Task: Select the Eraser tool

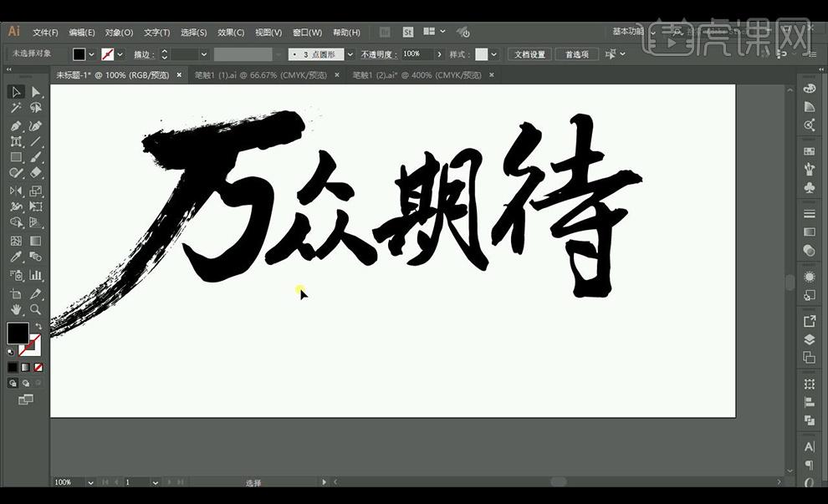Action: (35, 172)
